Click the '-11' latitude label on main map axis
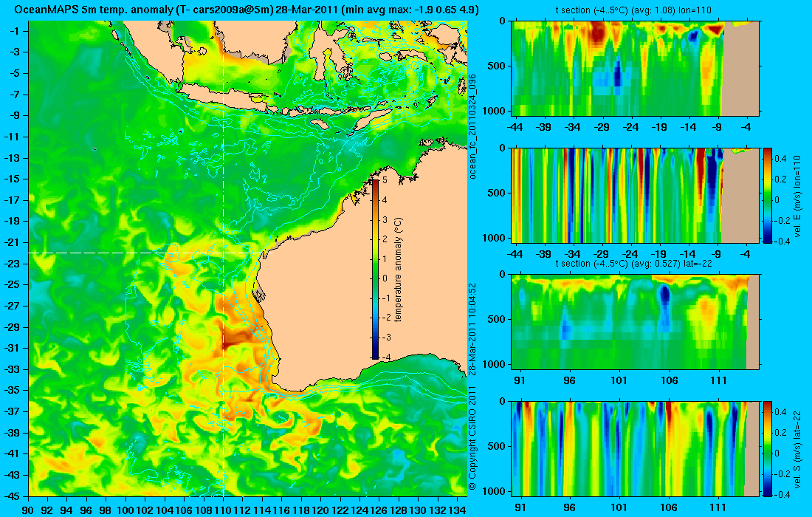 tap(13, 136)
